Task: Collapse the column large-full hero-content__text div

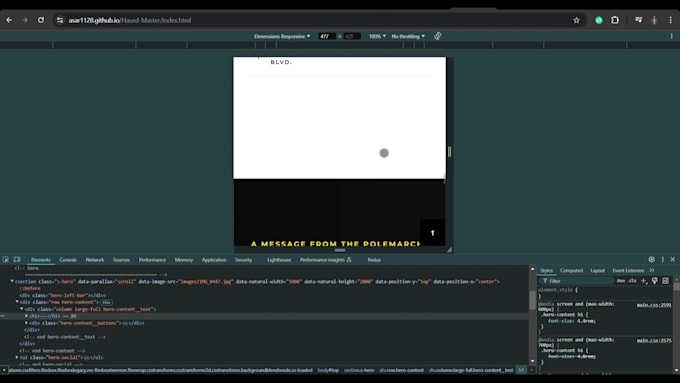Action: tap(22, 309)
